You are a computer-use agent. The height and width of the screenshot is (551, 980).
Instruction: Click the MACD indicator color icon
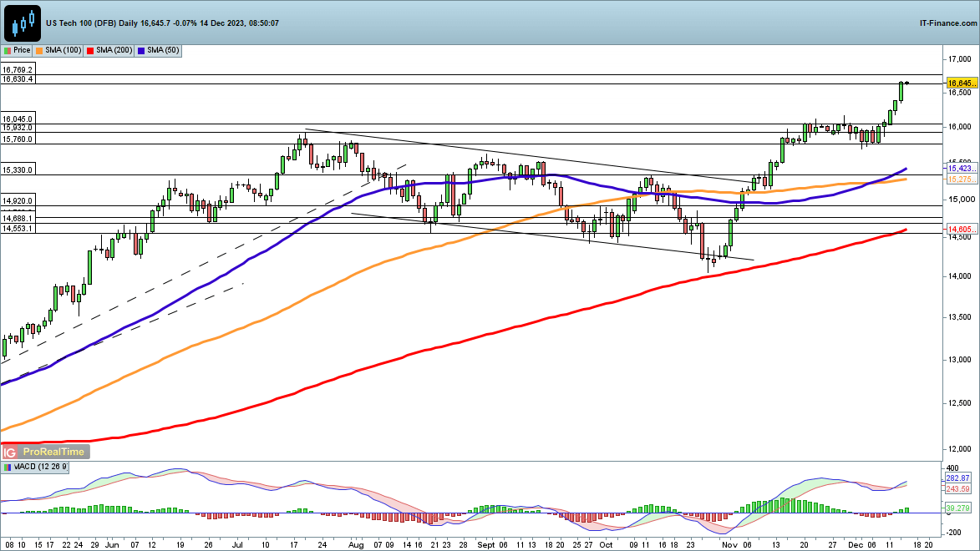[x=7, y=467]
